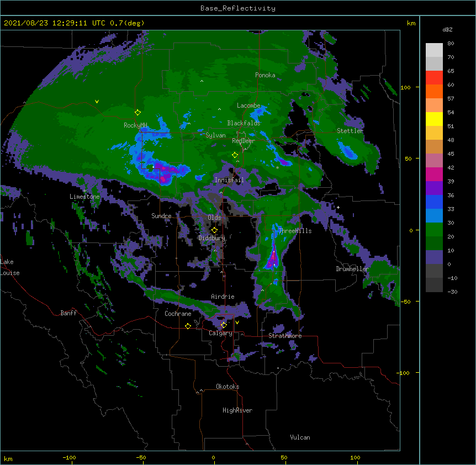Viewport: 476px width, 465px height.
Task: Select the Olds label
Action: point(214,218)
